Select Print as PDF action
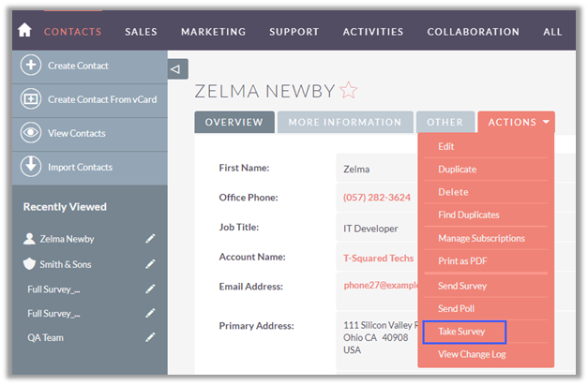Screen dimensions: 588x385 coord(462,261)
